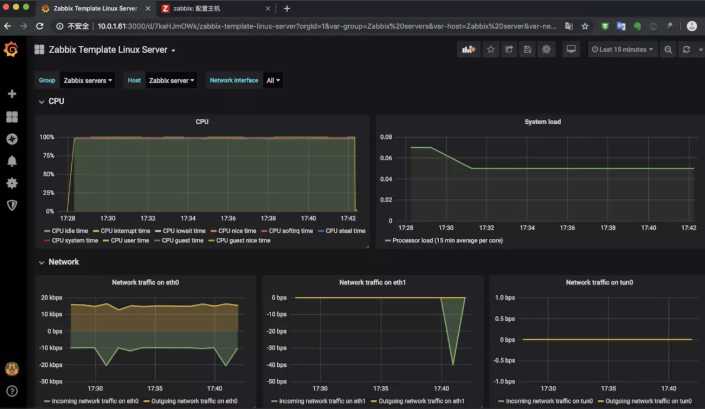Open Network traffic on eth0 panel title

[x=145, y=282]
